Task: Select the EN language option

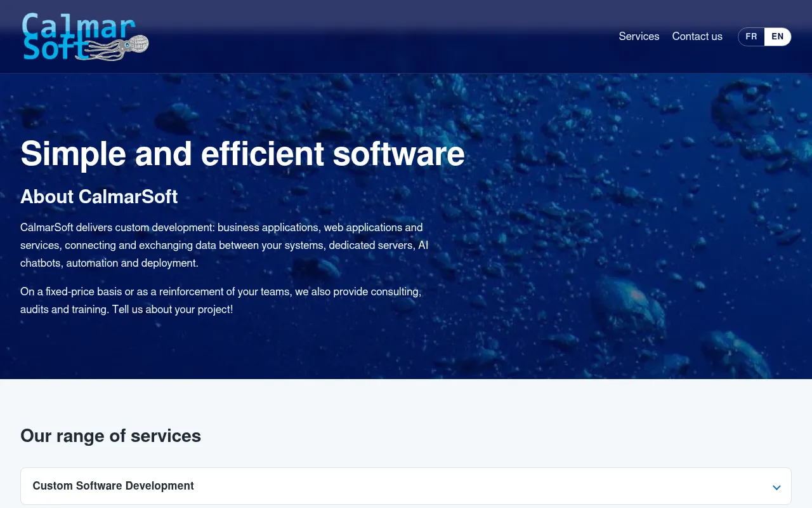Action: 777,37
